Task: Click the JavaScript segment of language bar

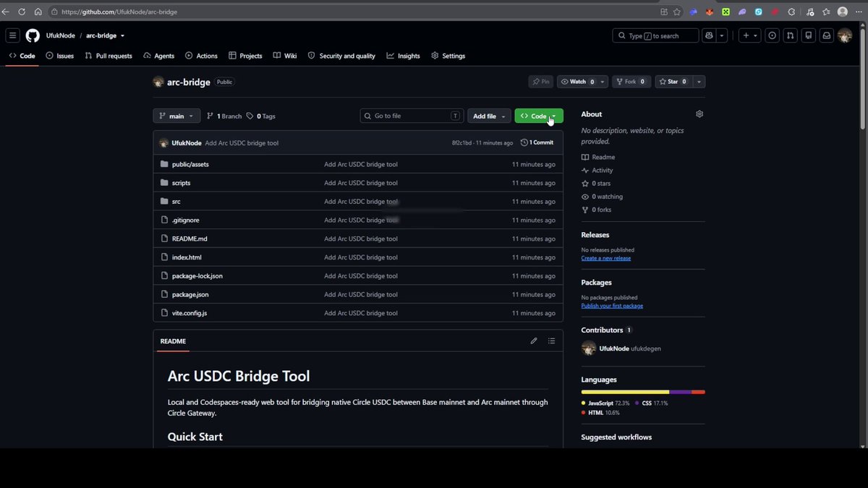Action: coord(625,392)
